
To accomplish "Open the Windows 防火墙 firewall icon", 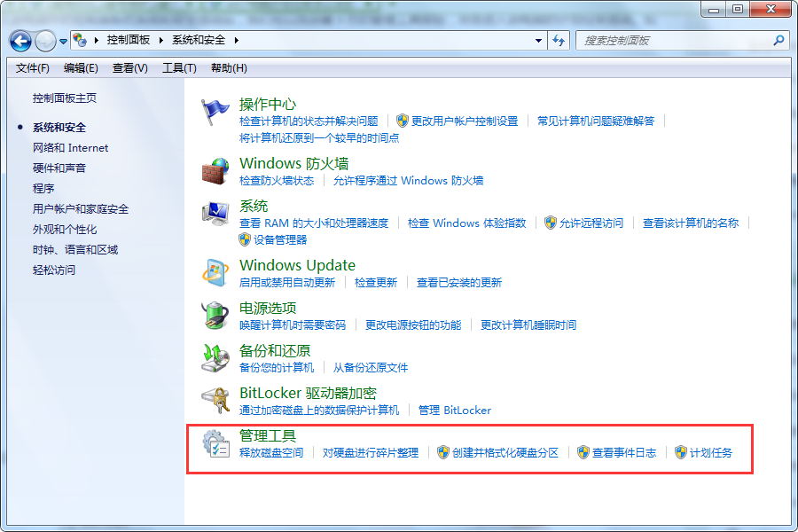I will click(x=215, y=171).
